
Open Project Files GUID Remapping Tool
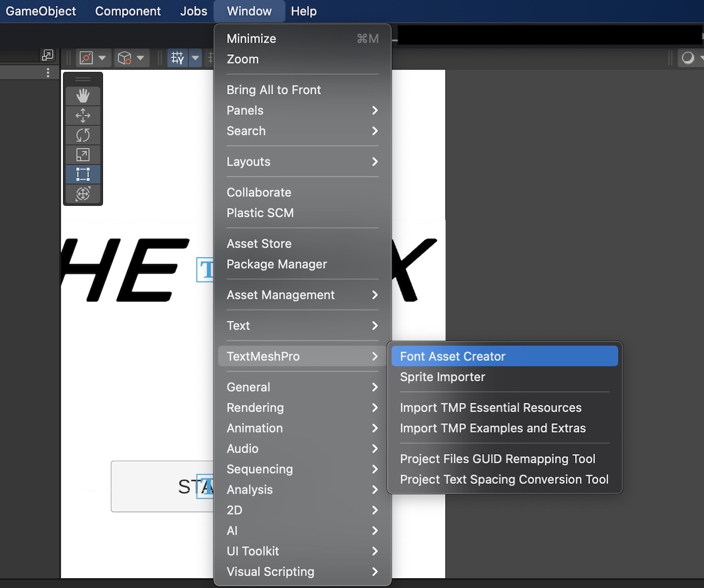pos(505,459)
